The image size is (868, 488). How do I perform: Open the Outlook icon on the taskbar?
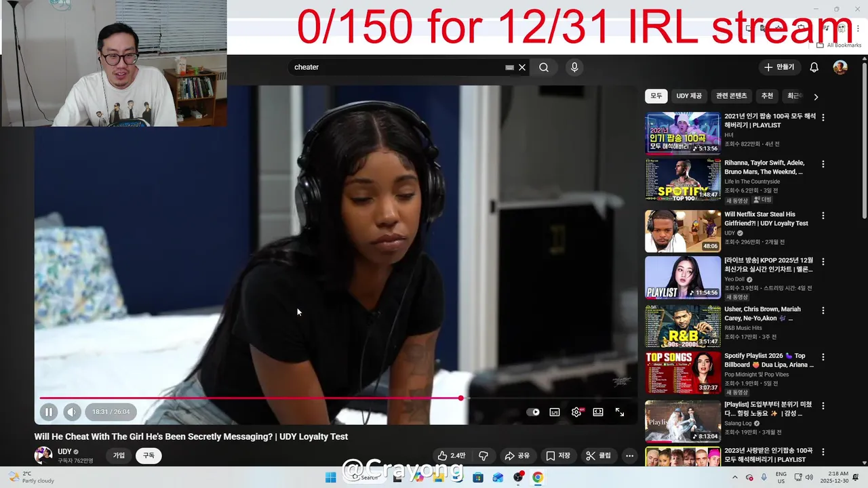498,477
